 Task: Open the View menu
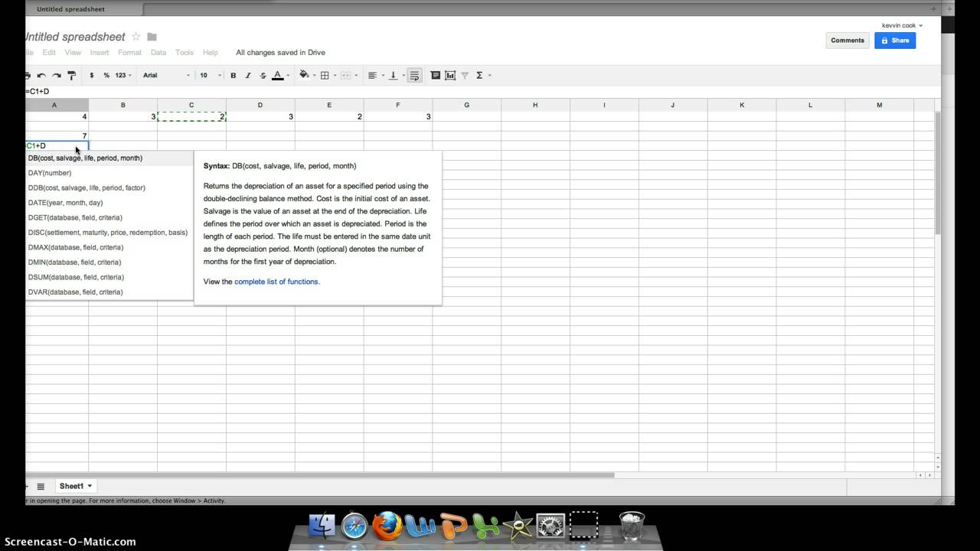tap(73, 53)
